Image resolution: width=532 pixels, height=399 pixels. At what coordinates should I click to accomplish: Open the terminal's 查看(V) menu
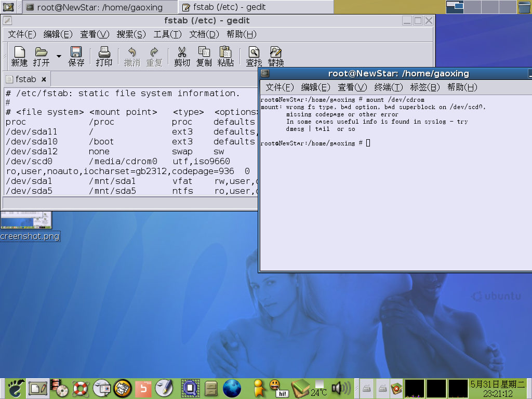tap(352, 87)
